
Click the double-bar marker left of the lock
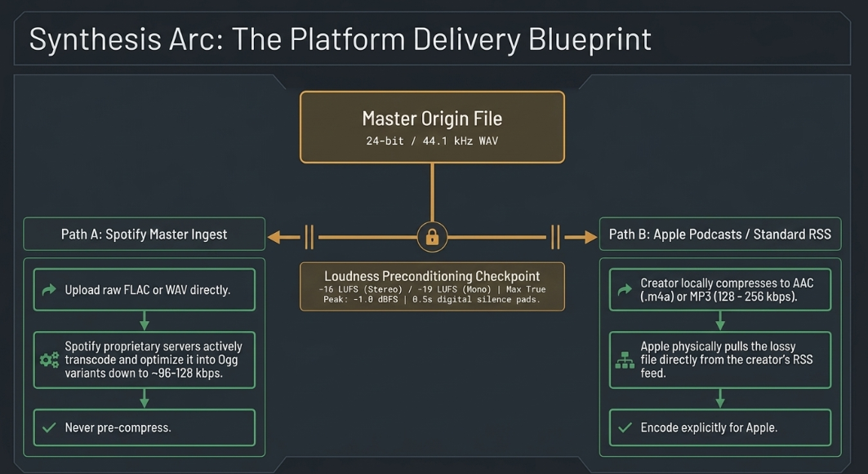[309, 238]
